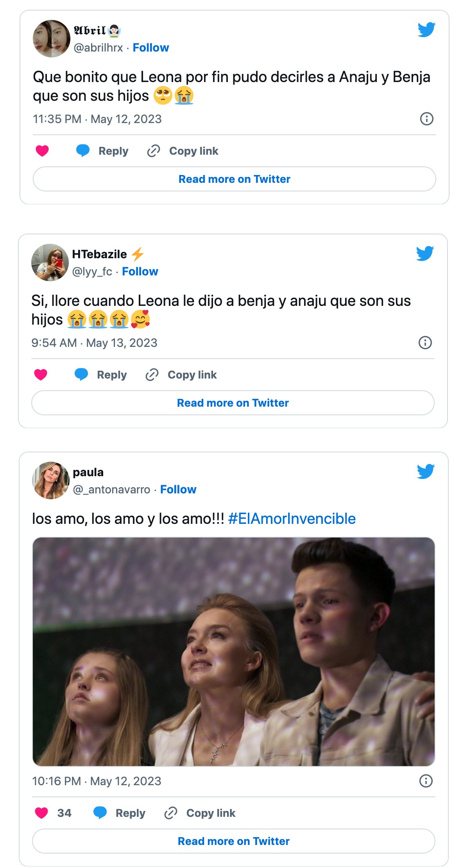Click Read more on Twitter under paula's tweet
This screenshot has width=462, height=868.
233,841
